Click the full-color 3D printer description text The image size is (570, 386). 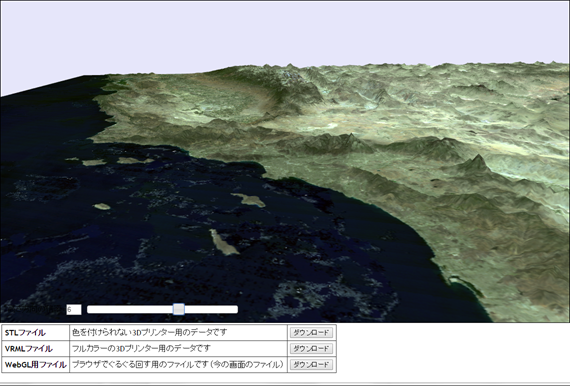click(141, 348)
